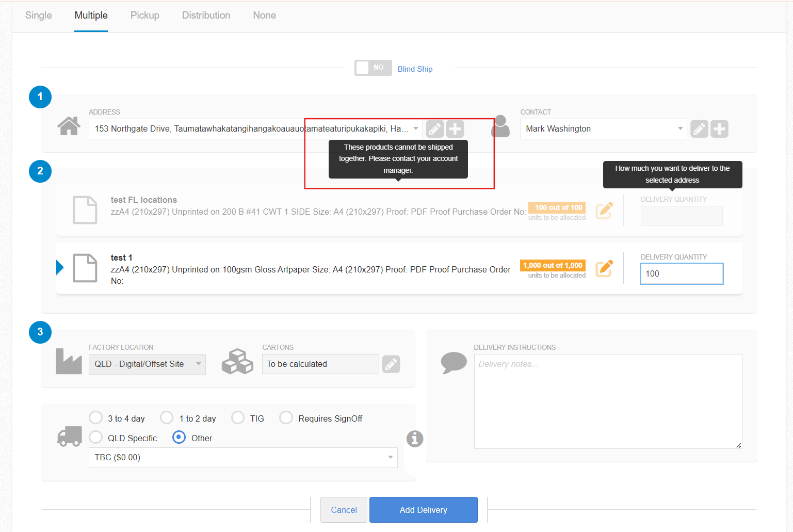Grab the Delivery notes textarea resize handle

tap(739, 445)
